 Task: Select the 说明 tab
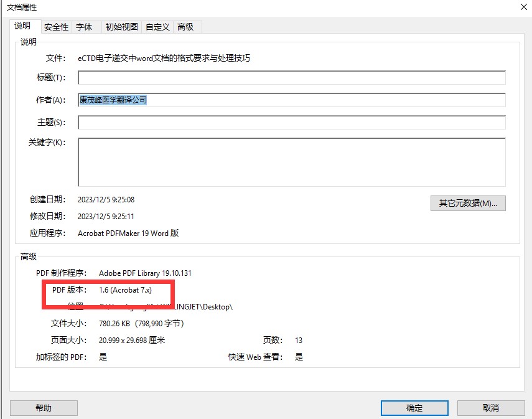[x=23, y=26]
